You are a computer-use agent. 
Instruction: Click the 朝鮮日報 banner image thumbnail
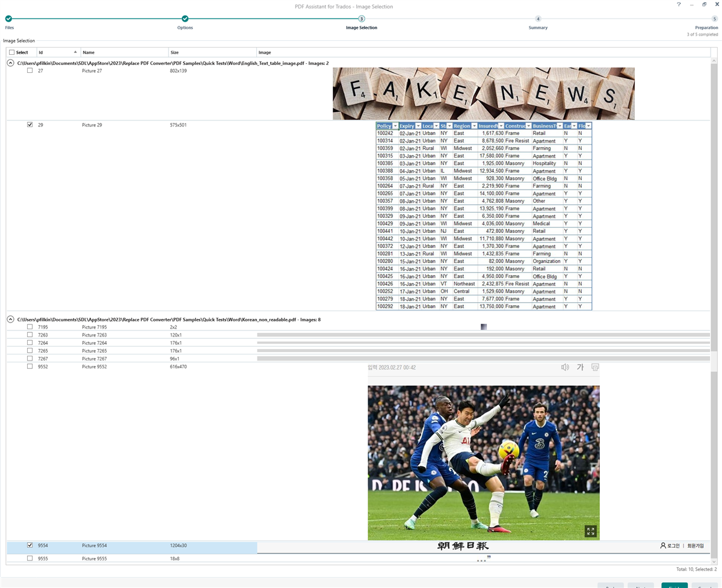pos(484,546)
